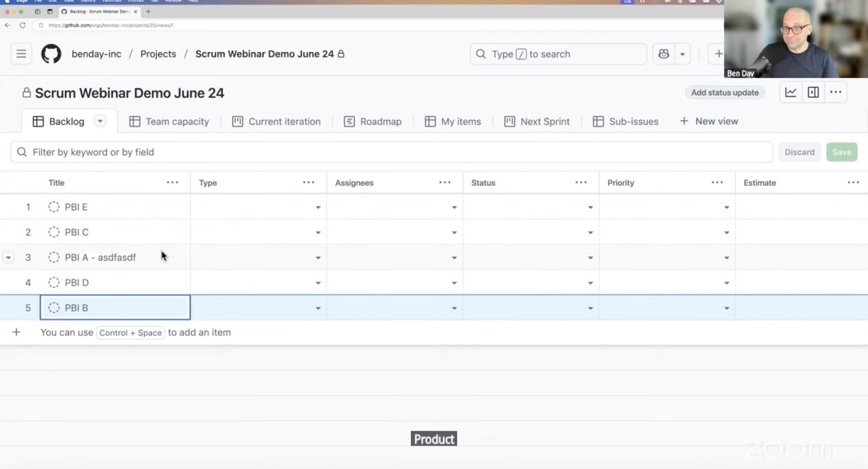The height and width of the screenshot is (469, 868).
Task: Click the Save button
Action: (842, 152)
